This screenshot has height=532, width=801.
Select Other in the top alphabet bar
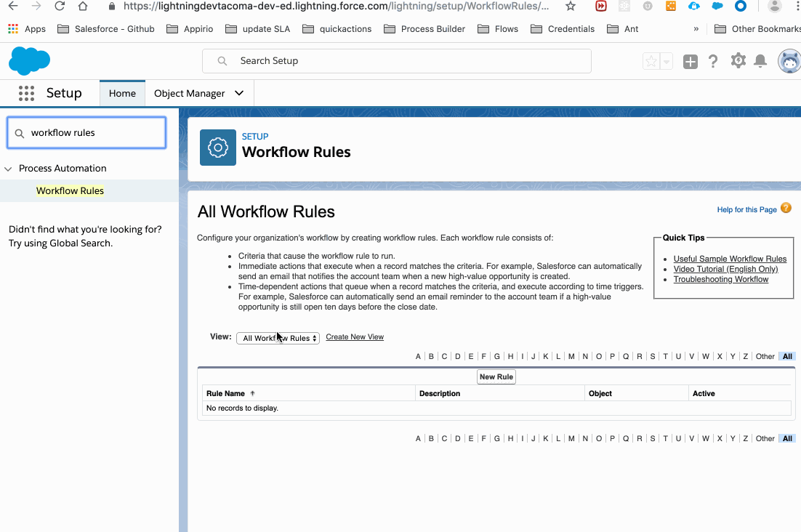click(765, 356)
